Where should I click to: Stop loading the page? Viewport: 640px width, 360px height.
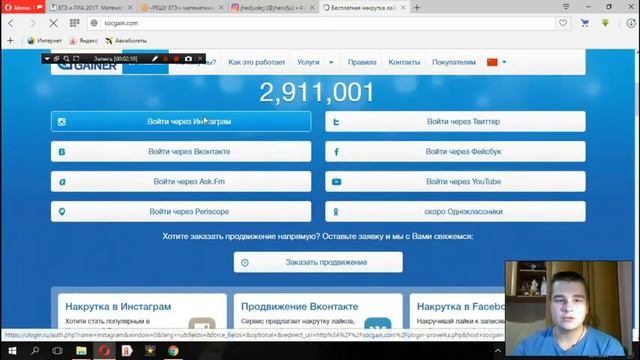53,23
